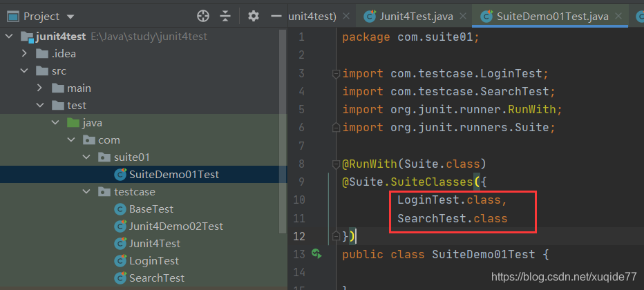Click the BaseTest class icon
The image size is (644, 290).
(x=120, y=209)
